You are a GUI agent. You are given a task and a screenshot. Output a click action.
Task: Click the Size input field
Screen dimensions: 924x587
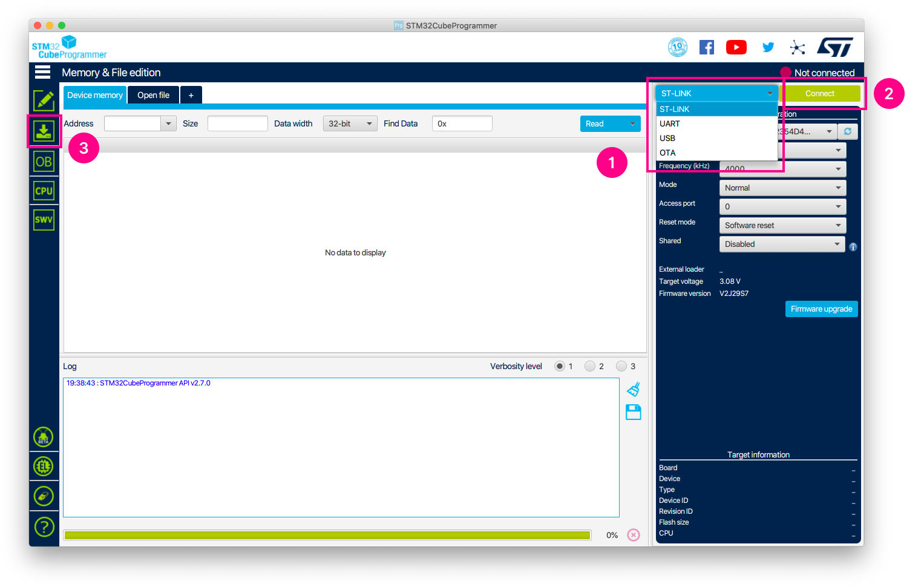pos(237,123)
